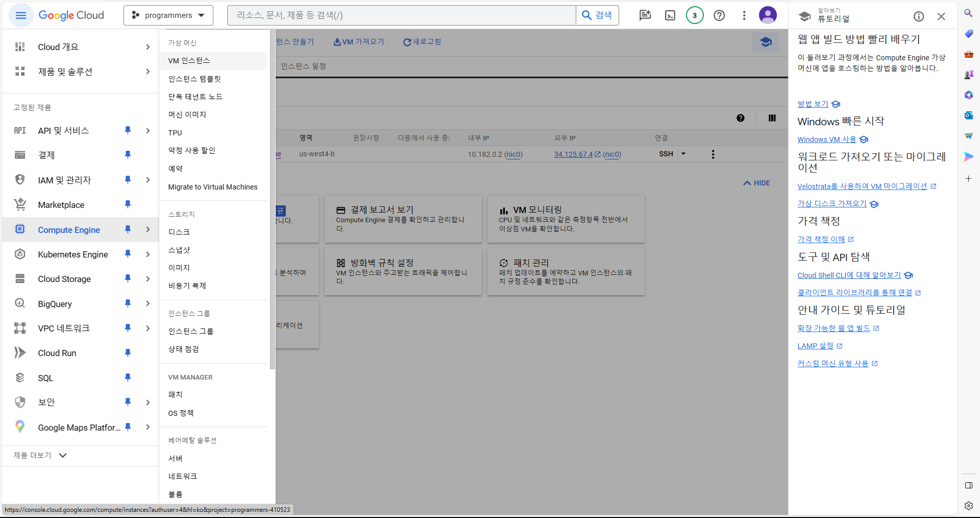
Task: Open the SSH connection options dropdown arrow
Action: click(683, 154)
